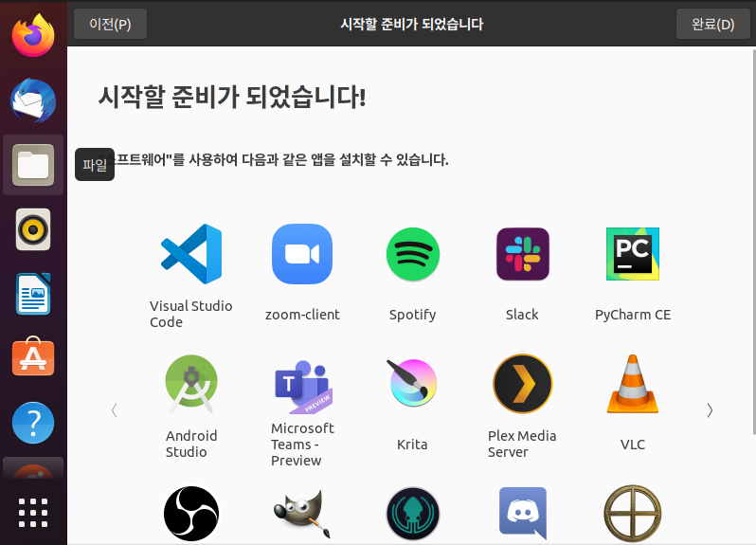
Task: Launch Thunderbird mail from the dock
Action: click(x=33, y=100)
